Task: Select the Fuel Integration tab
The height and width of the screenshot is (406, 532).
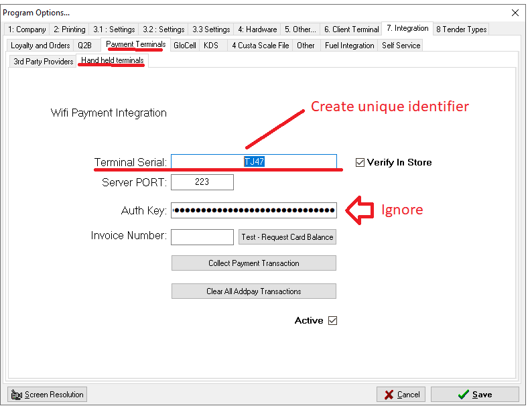Action: pos(349,46)
